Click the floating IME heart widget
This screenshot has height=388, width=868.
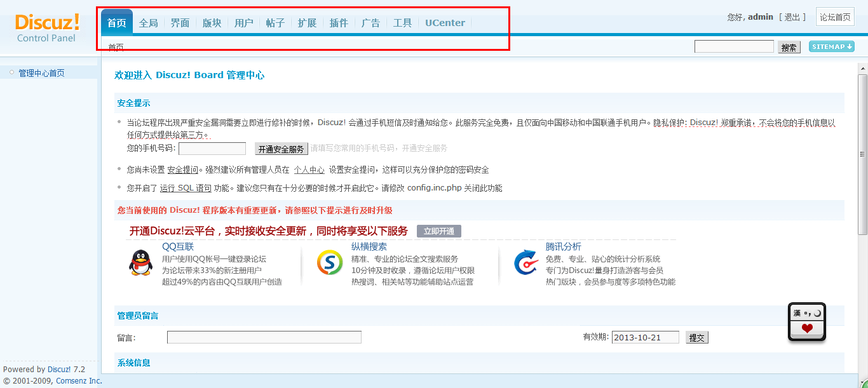click(807, 322)
